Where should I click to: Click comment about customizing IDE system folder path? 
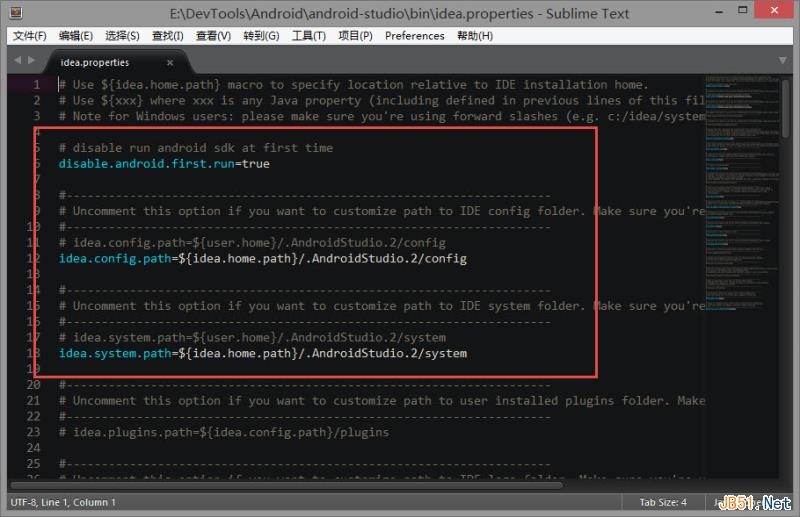coord(382,306)
